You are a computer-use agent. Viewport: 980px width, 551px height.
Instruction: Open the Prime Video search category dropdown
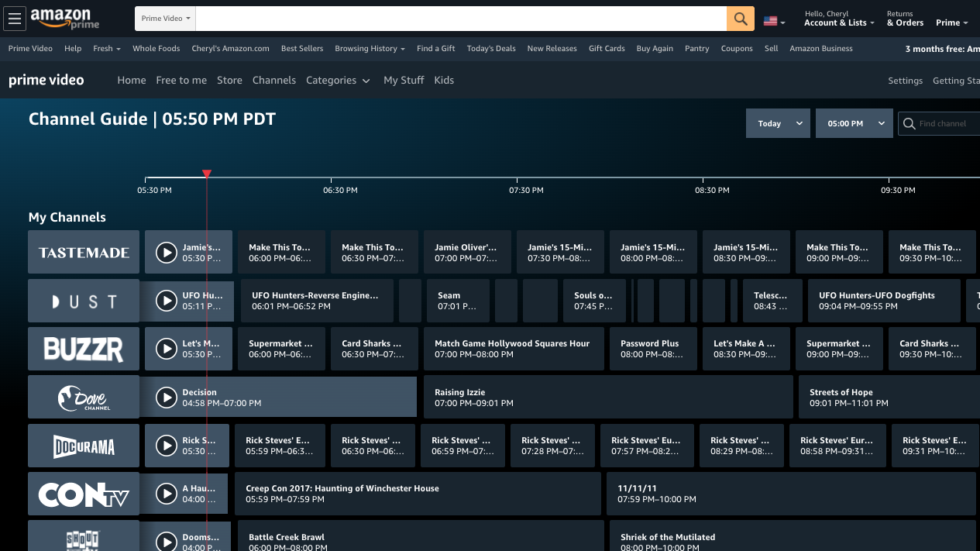click(x=166, y=19)
